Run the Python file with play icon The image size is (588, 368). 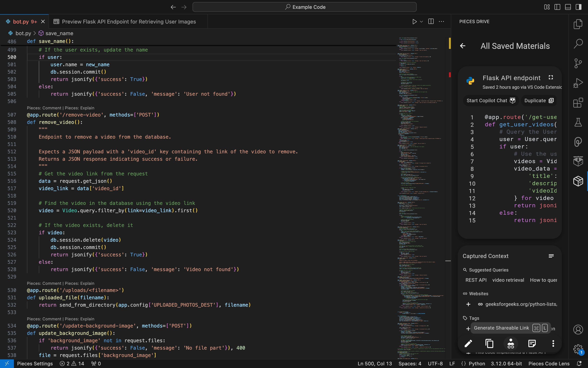click(414, 21)
